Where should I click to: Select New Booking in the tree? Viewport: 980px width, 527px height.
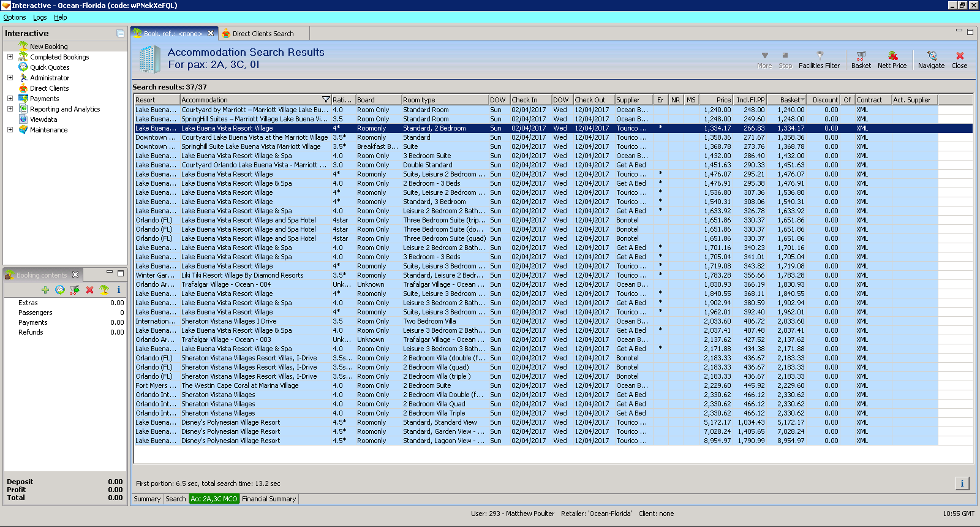pos(49,47)
